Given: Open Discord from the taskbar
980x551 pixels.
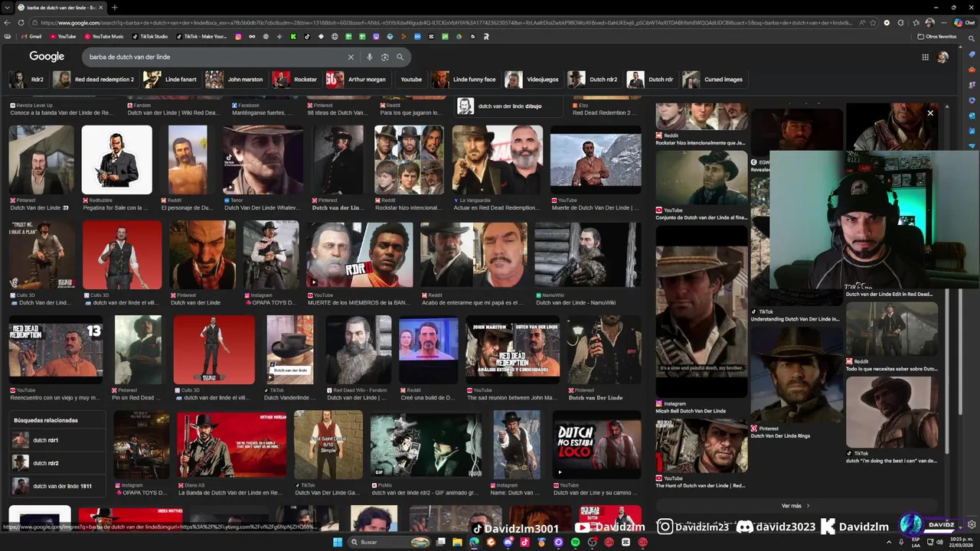Looking at the screenshot, I should click(508, 542).
